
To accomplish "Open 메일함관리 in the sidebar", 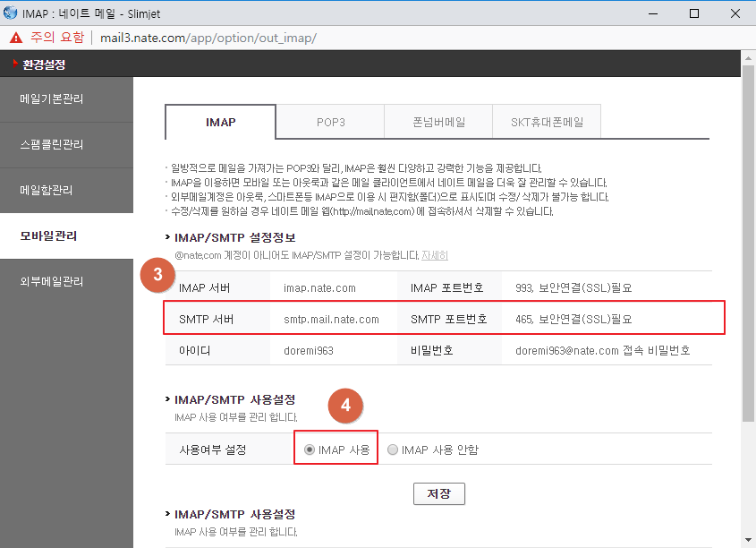I will click(66, 190).
